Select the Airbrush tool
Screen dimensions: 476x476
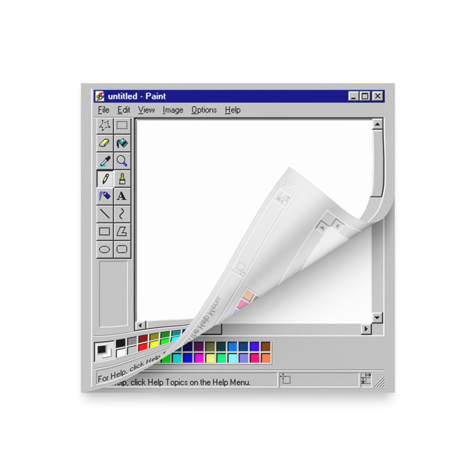coord(105,196)
